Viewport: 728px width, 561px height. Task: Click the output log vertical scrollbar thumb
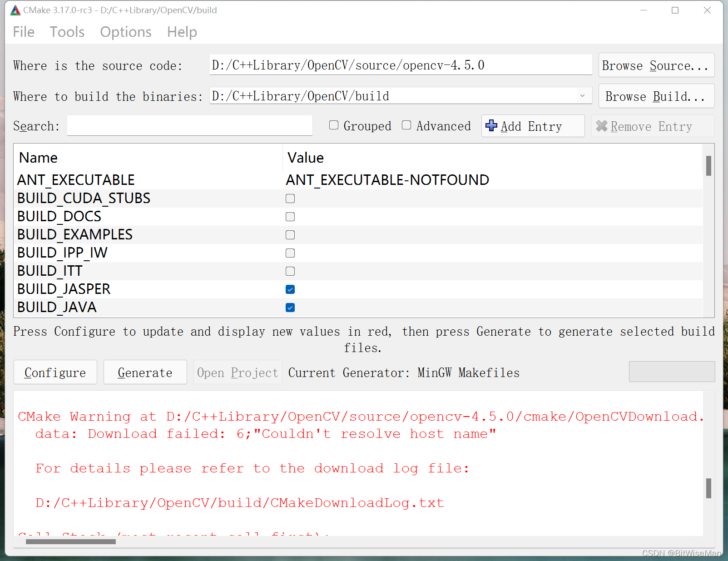pos(708,488)
